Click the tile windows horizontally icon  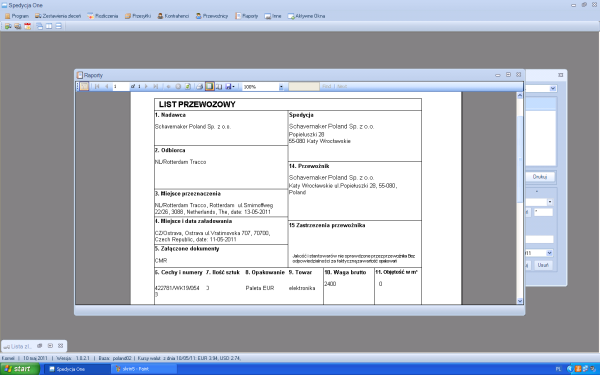point(59,26)
